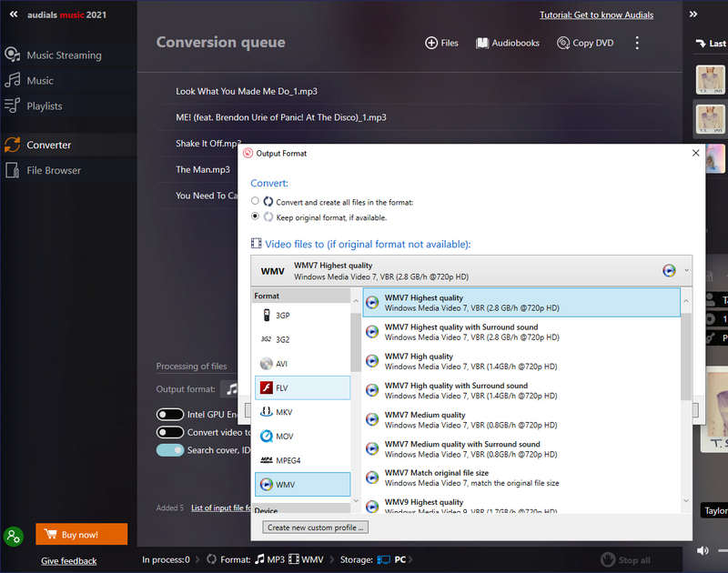Choose MPEG4 format
Viewport: 728px width, 573px height.
[x=302, y=460]
